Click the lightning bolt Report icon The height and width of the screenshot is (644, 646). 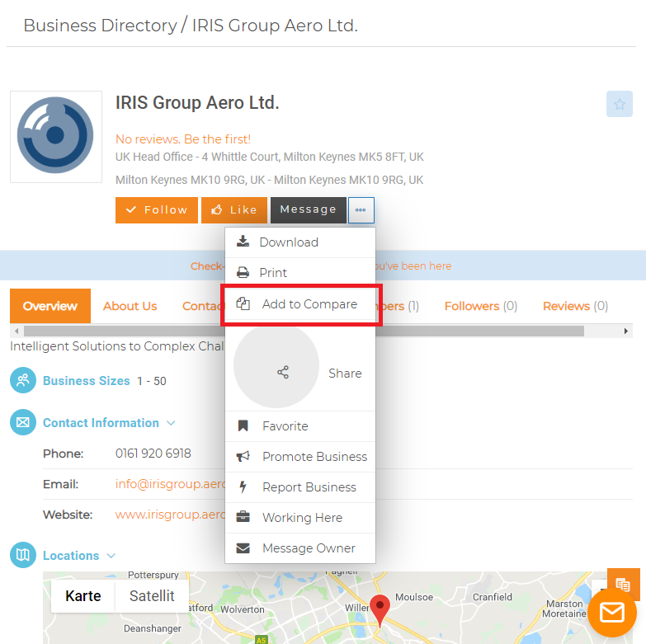243,487
